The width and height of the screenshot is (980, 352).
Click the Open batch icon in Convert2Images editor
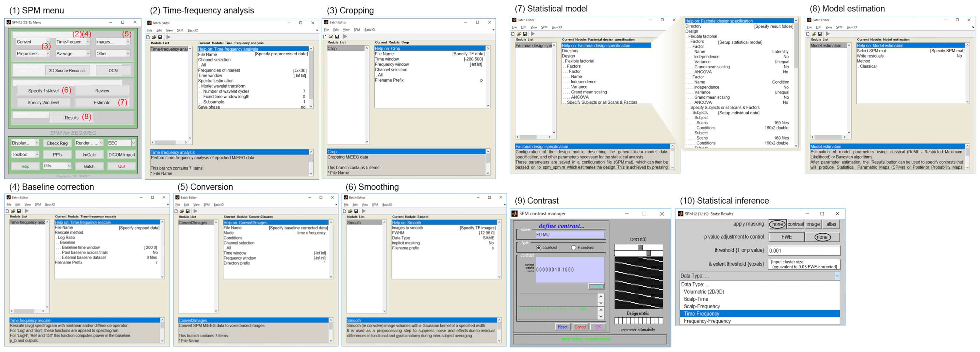click(182, 211)
